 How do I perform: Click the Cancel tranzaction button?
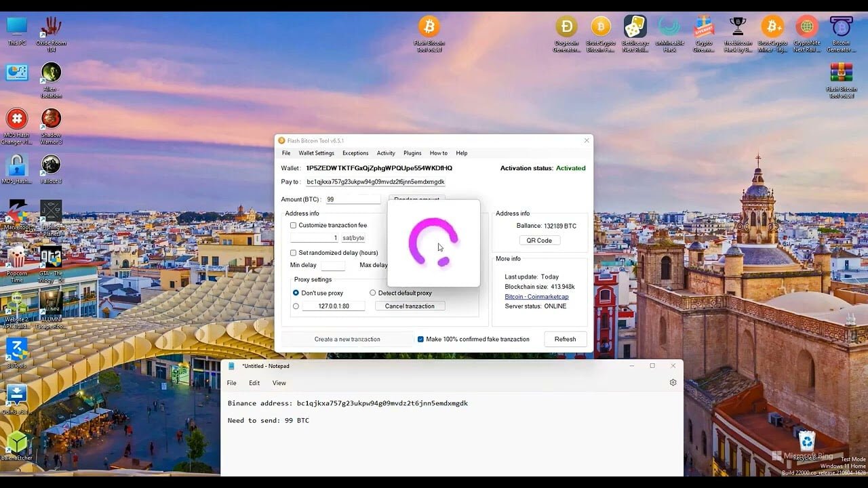410,306
